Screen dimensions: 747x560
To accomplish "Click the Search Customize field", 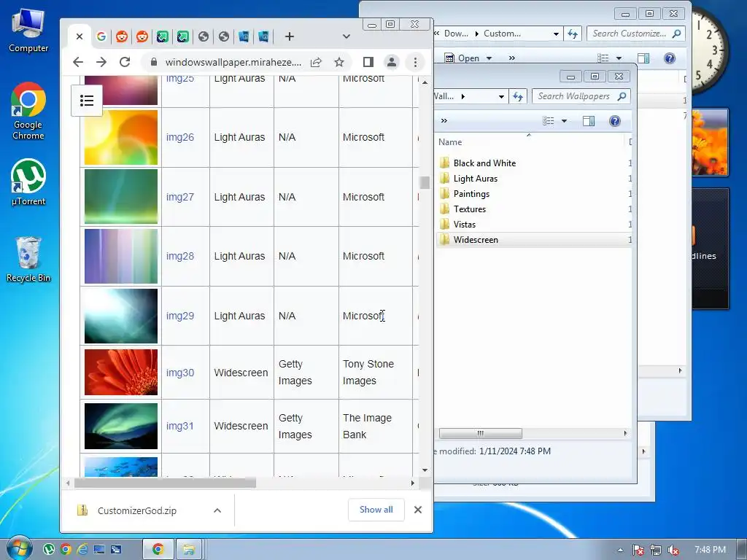I will tap(636, 34).
